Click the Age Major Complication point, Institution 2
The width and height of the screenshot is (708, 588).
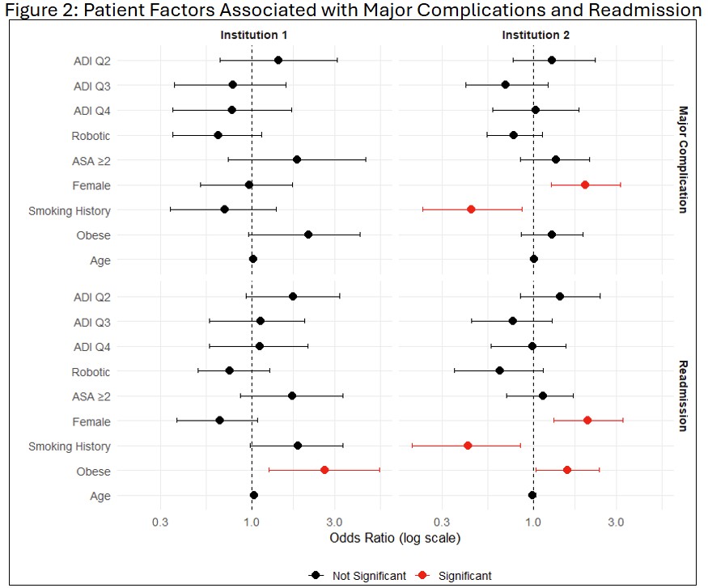pyautogui.click(x=534, y=259)
